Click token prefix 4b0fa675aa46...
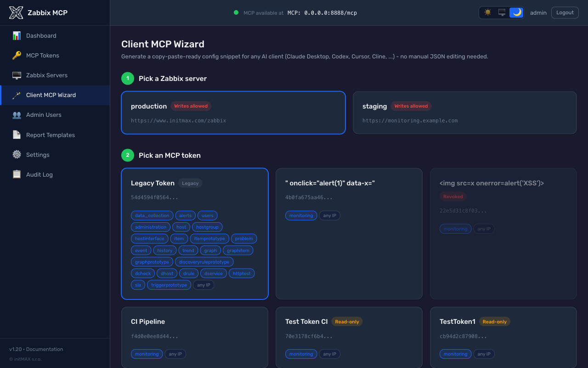The width and height of the screenshot is (588, 368). coord(309,197)
